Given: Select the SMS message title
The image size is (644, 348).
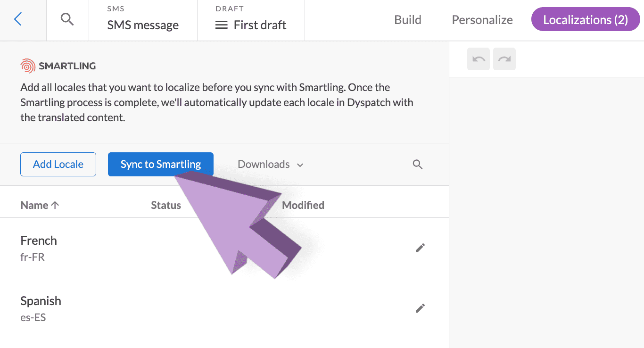Looking at the screenshot, I should point(143,25).
